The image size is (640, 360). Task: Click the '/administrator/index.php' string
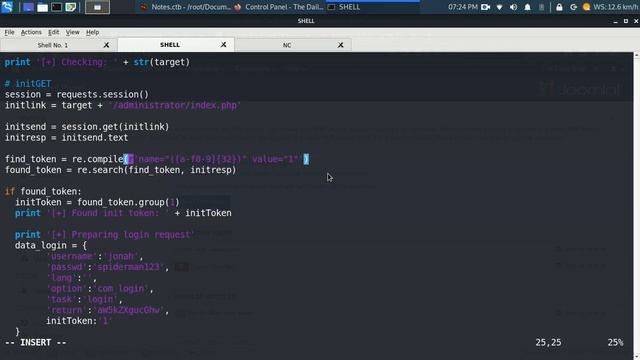[x=175, y=105]
